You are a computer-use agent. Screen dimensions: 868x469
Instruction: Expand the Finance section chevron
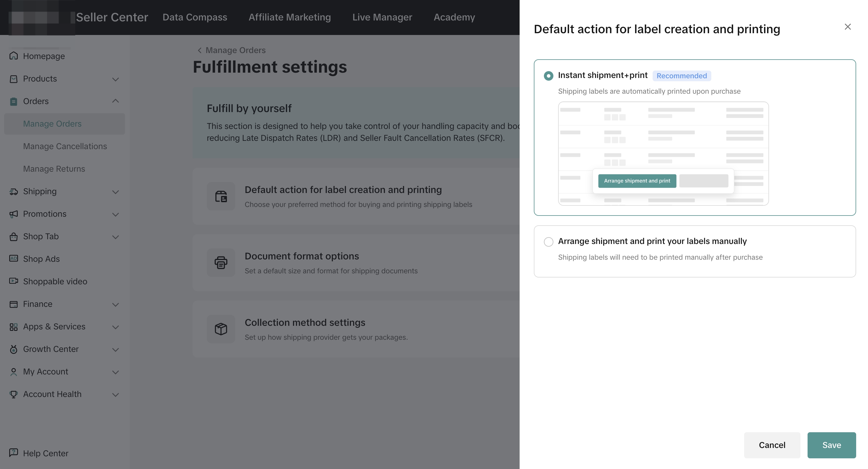(x=116, y=304)
